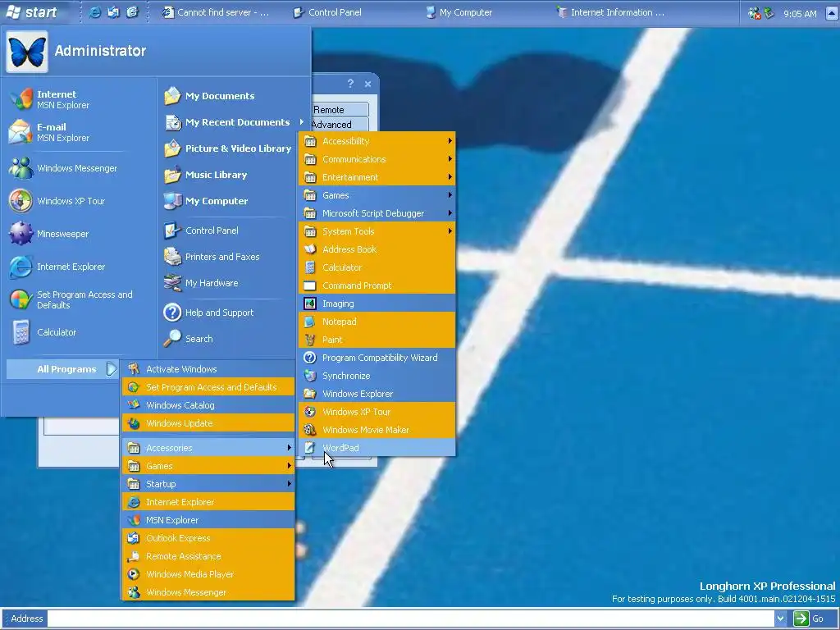The width and height of the screenshot is (840, 630).
Task: Click the Calculator icon in Accessories submenu
Action: (x=309, y=267)
